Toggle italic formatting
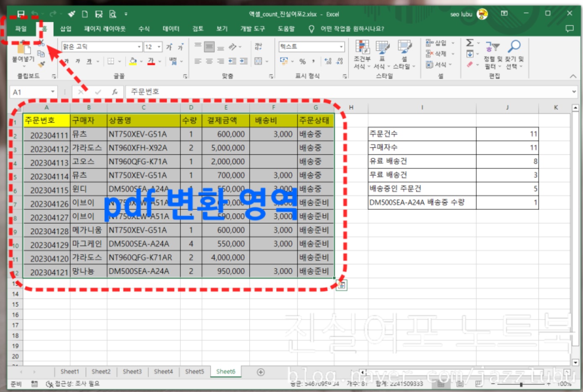 [78, 61]
